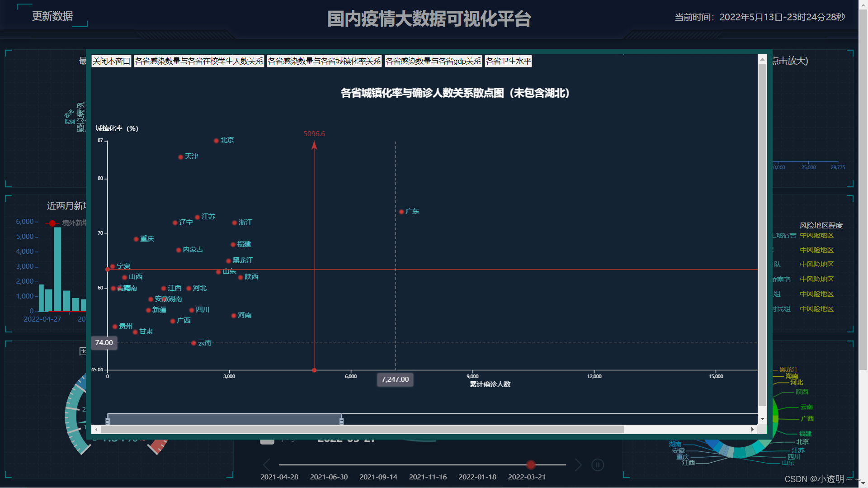Click timeline next arrow
868x488 pixels.
click(x=578, y=465)
